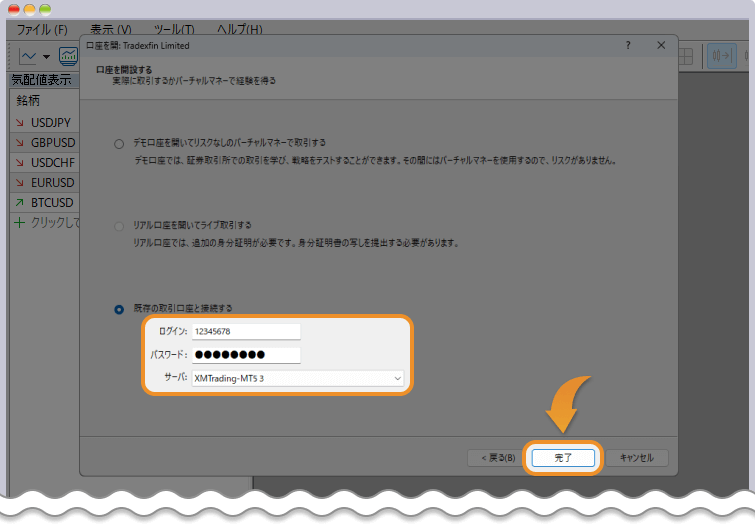
Task: Click the dialog help question mark
Action: (x=628, y=45)
